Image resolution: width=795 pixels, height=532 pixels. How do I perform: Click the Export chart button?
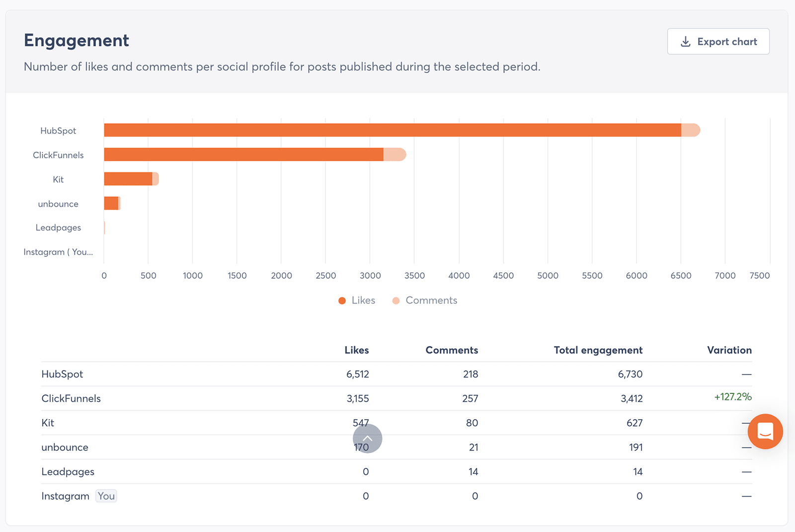[718, 41]
